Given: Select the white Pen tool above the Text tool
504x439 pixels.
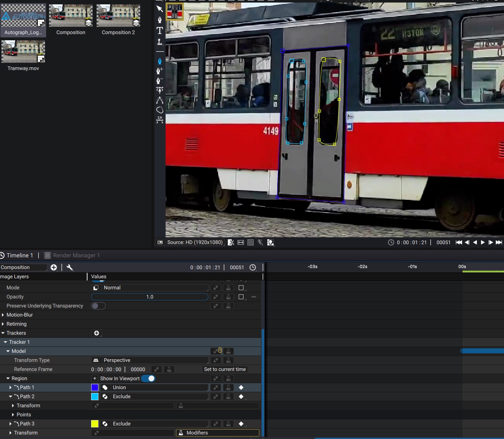Looking at the screenshot, I should point(159,20).
